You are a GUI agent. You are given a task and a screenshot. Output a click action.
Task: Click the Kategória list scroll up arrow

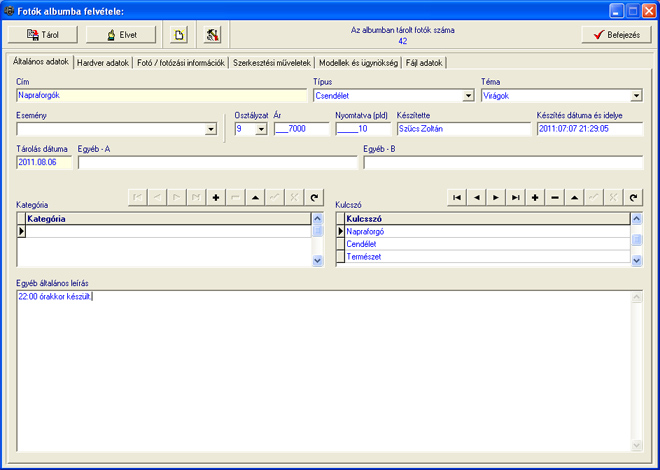coord(317,218)
